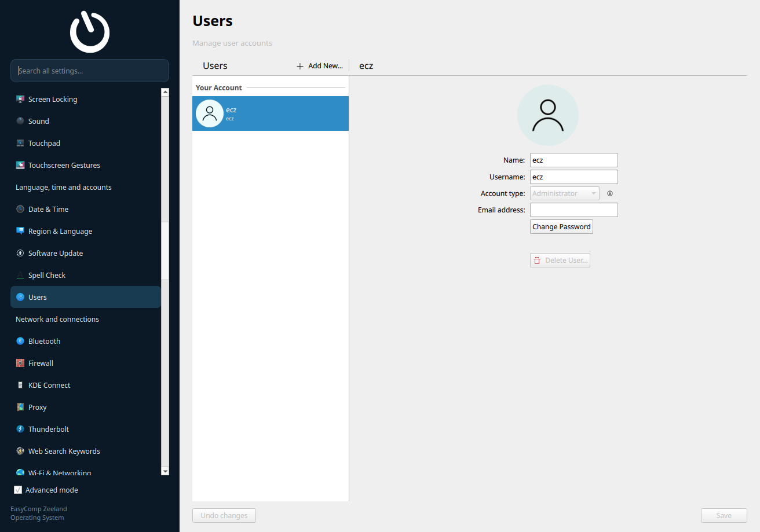
Task: Click the Proxy icon in the sidebar
Action: [x=20, y=407]
